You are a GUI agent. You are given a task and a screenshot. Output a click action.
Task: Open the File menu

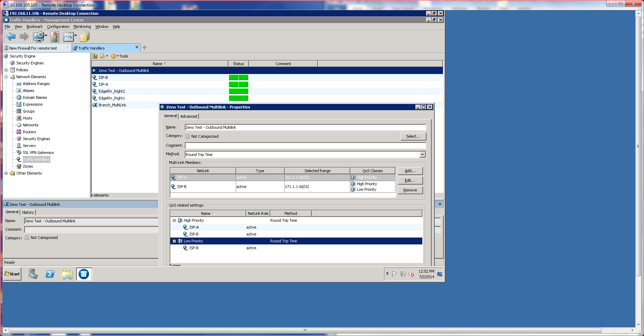coord(7,27)
